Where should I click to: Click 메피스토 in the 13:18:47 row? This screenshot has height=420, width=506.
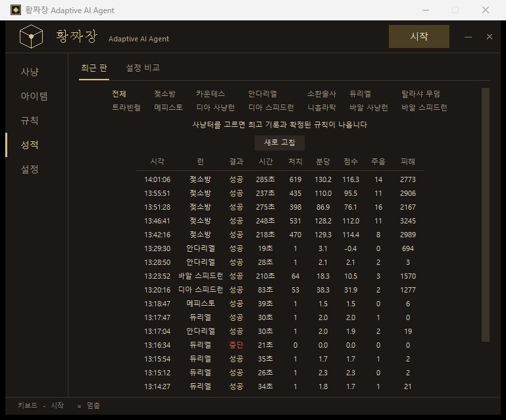pyautogui.click(x=201, y=304)
